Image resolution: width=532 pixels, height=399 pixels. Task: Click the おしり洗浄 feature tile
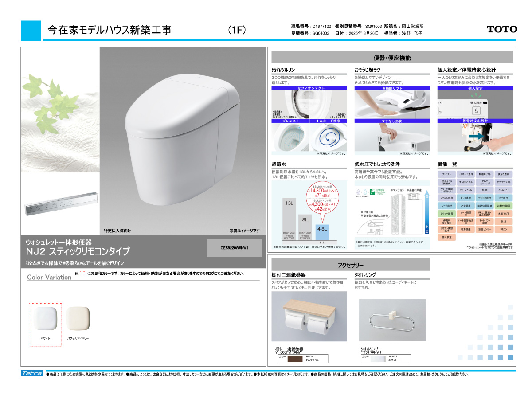(x=465, y=198)
